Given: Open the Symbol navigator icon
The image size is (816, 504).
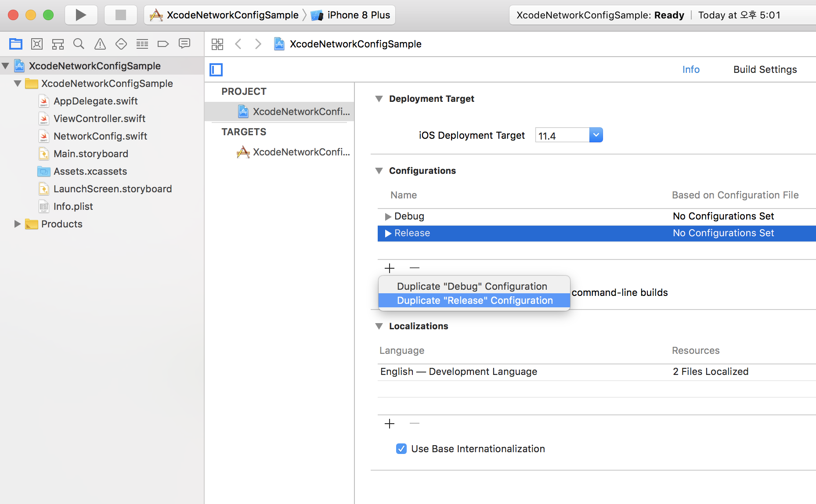Looking at the screenshot, I should point(58,44).
